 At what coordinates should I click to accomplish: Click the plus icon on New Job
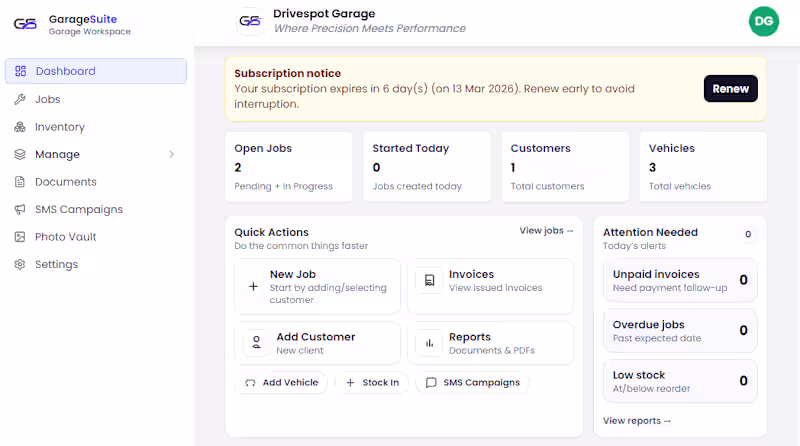[253, 286]
